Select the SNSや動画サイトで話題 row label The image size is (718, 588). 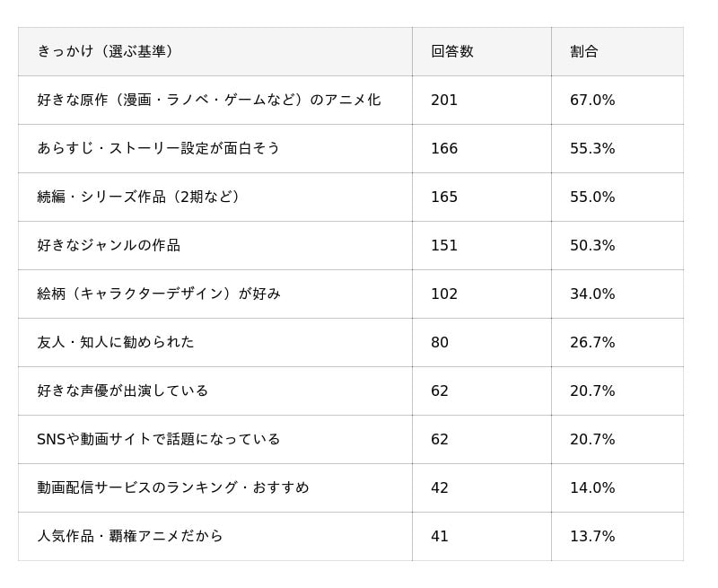point(159,439)
